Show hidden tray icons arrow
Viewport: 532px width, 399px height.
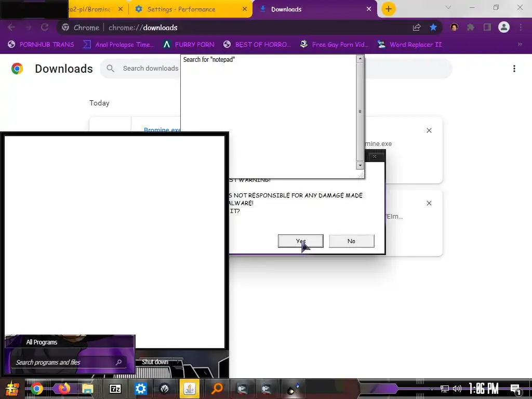432,389
